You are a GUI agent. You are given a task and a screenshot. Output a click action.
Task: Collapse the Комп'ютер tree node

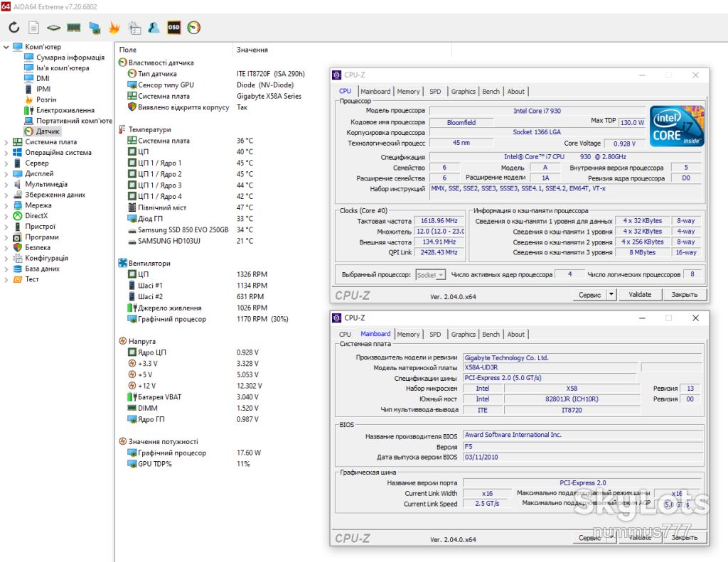(6, 47)
